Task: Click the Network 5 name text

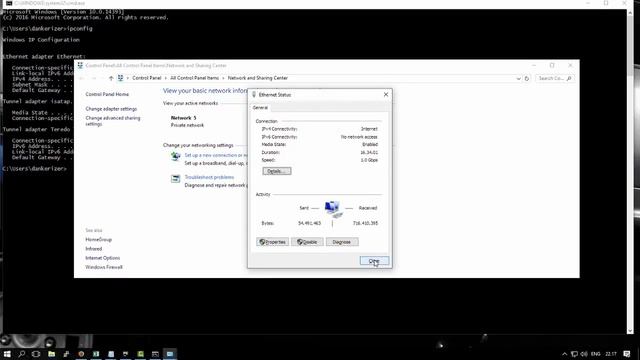Action: click(183, 118)
